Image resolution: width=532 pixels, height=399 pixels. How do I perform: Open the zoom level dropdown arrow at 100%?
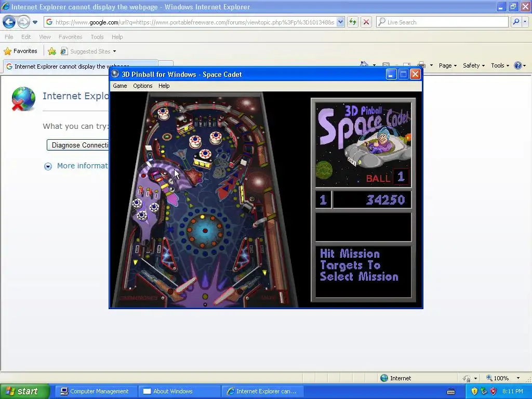(518, 378)
